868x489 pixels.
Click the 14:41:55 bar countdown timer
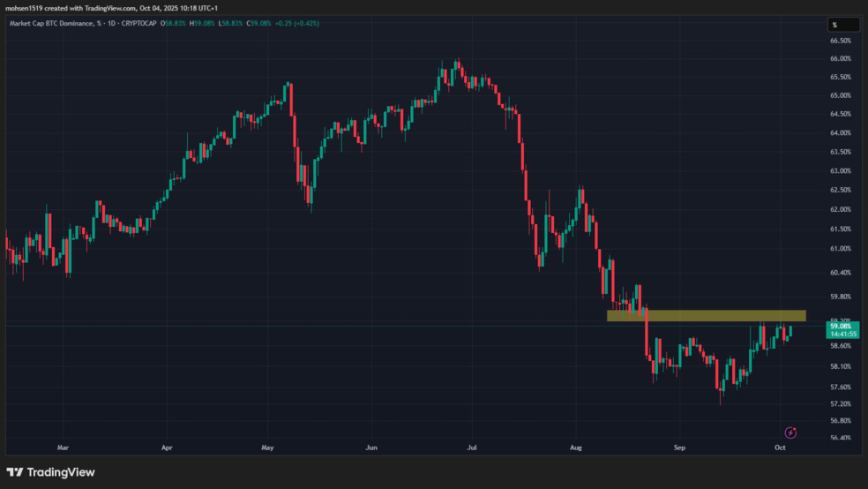click(840, 335)
